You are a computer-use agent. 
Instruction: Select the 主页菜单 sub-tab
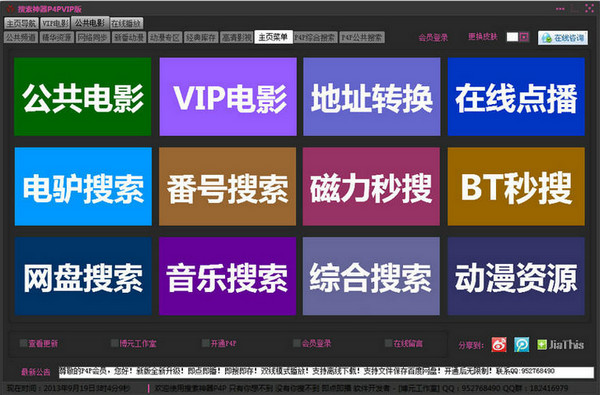tap(274, 37)
